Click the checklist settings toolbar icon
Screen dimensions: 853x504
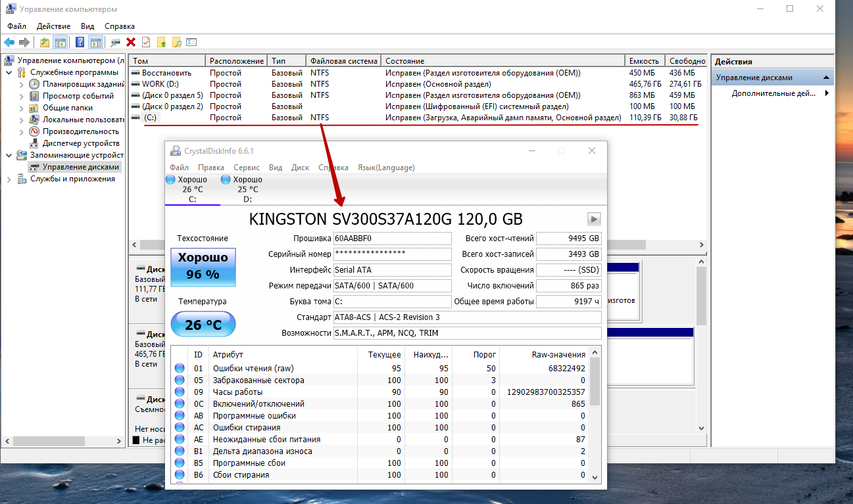coord(191,42)
